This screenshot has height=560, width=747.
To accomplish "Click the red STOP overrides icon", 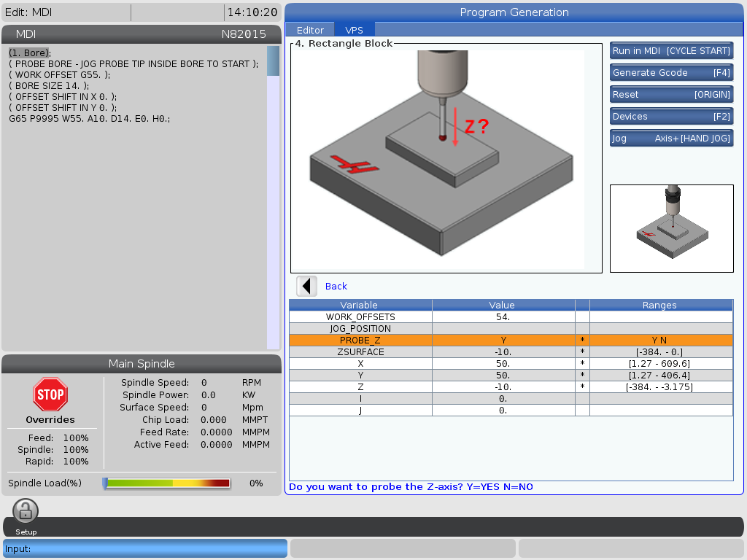I will tap(50, 394).
